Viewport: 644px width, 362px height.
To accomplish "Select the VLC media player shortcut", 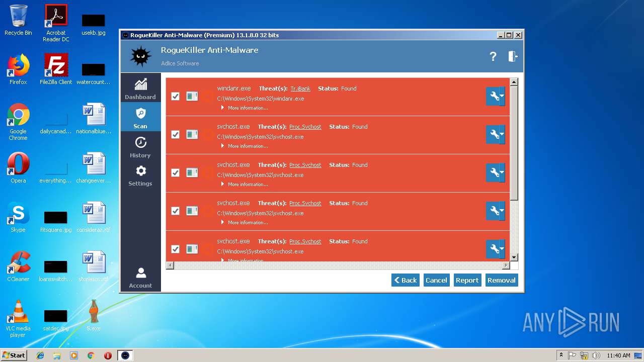I will click(18, 319).
